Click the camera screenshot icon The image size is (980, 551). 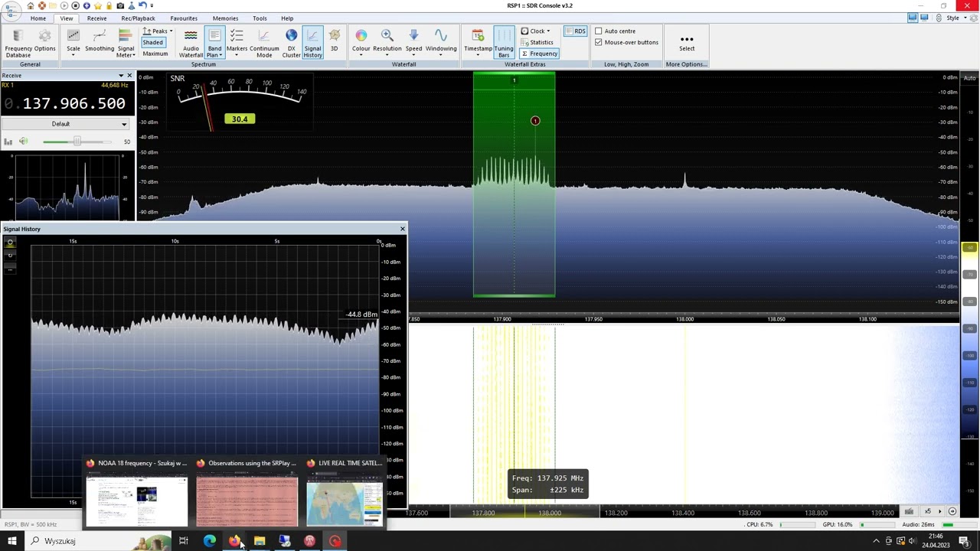tap(120, 5)
